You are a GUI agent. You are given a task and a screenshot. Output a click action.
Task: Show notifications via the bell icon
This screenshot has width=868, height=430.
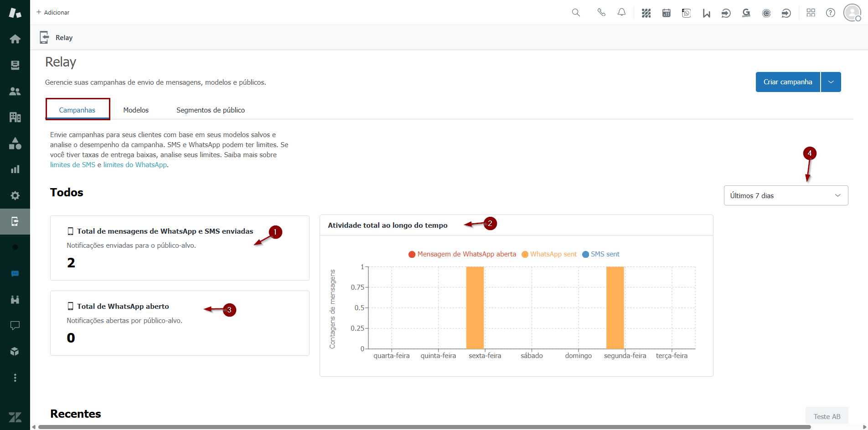(x=621, y=13)
